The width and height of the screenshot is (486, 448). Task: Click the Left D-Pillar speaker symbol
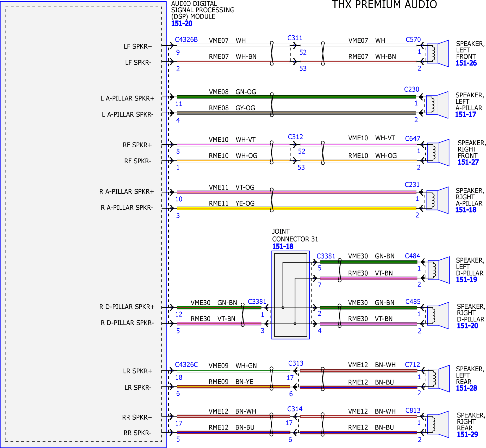(x=439, y=270)
